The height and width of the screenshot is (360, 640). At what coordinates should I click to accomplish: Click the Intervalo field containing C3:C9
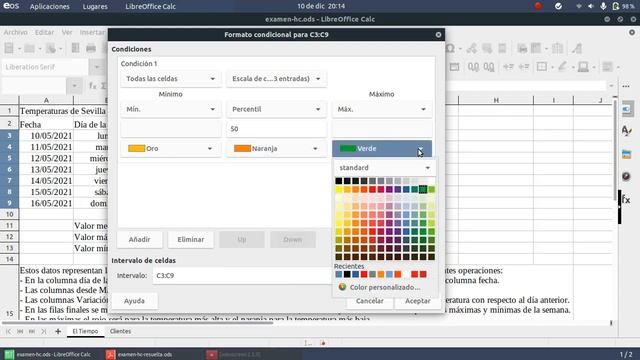point(243,276)
